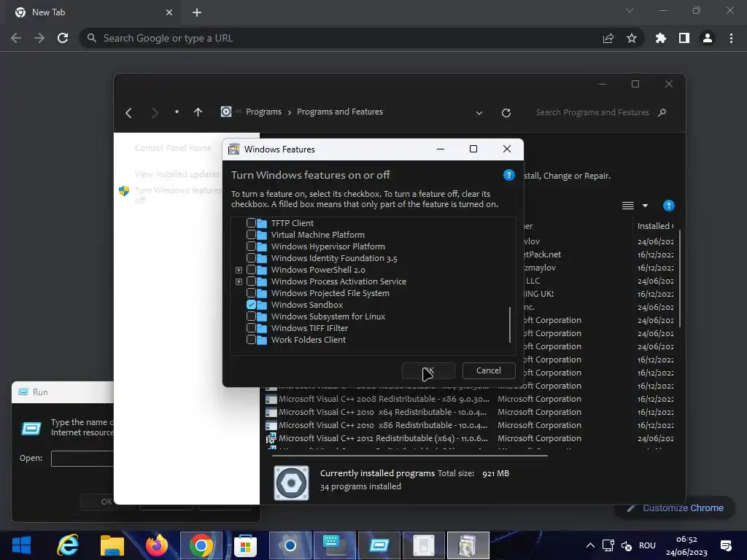Viewport: 747px width, 560px height.
Task: Tick Windows Projected File System checkbox
Action: [x=251, y=293]
